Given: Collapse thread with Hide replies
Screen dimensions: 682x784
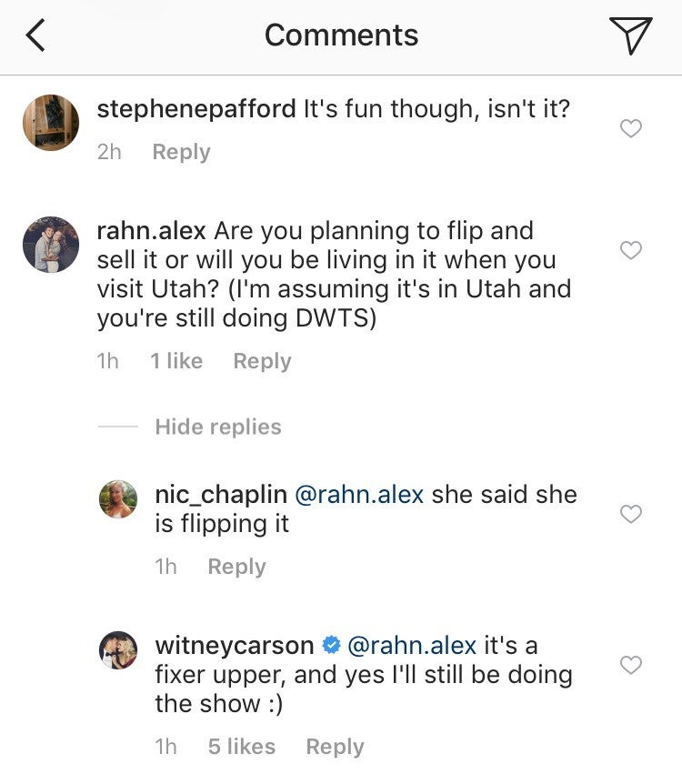Looking at the screenshot, I should (x=218, y=427).
